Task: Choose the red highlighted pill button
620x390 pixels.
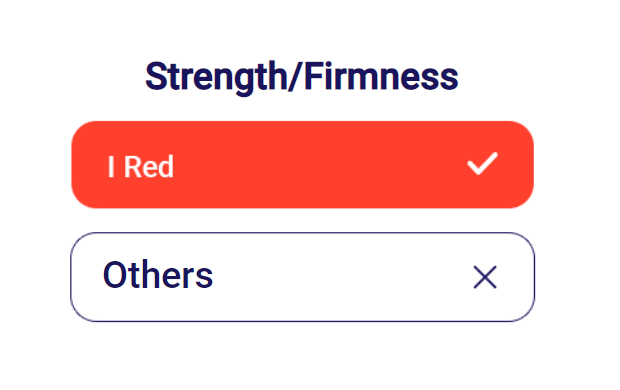Action: pos(302,165)
